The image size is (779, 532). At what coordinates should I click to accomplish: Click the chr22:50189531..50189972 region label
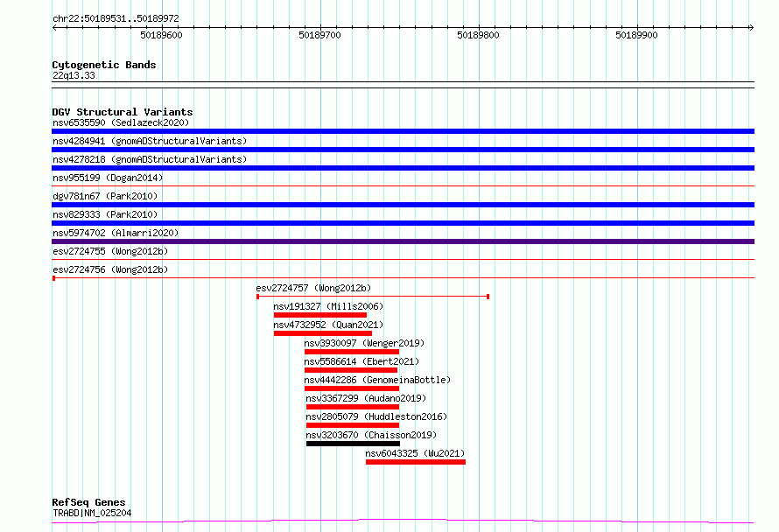116,19
